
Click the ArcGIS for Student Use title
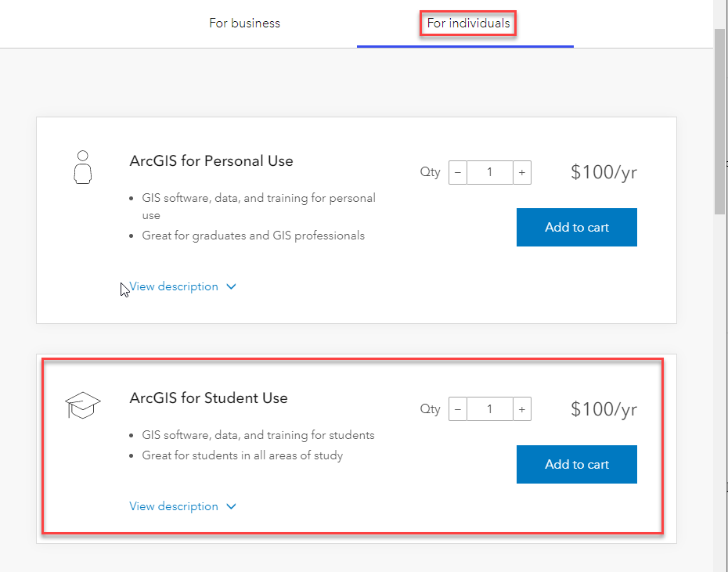tap(208, 398)
